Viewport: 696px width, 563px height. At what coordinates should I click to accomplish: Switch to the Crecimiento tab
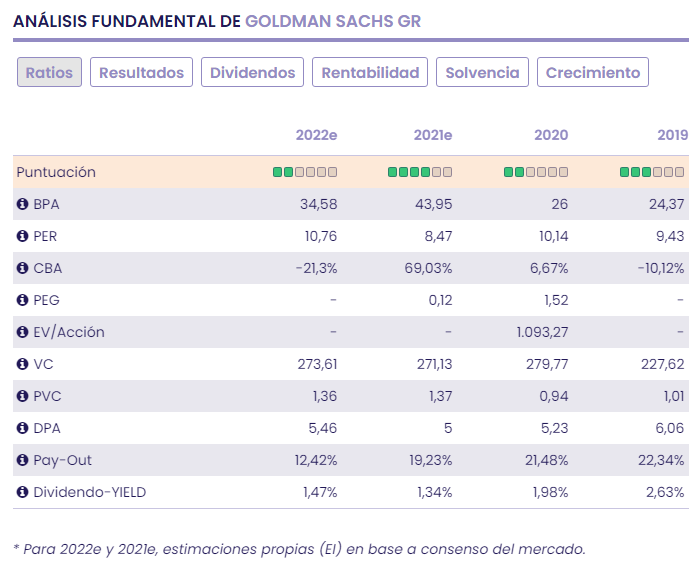(593, 72)
